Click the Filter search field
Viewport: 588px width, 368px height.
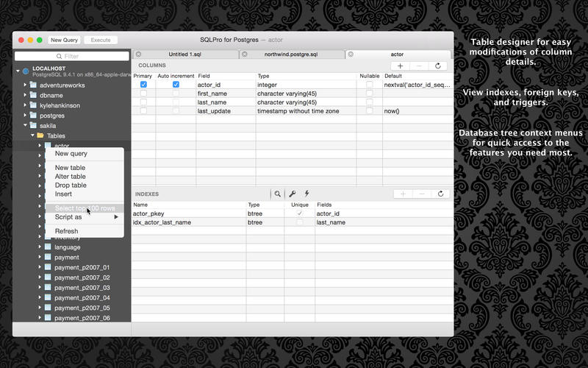tap(71, 56)
